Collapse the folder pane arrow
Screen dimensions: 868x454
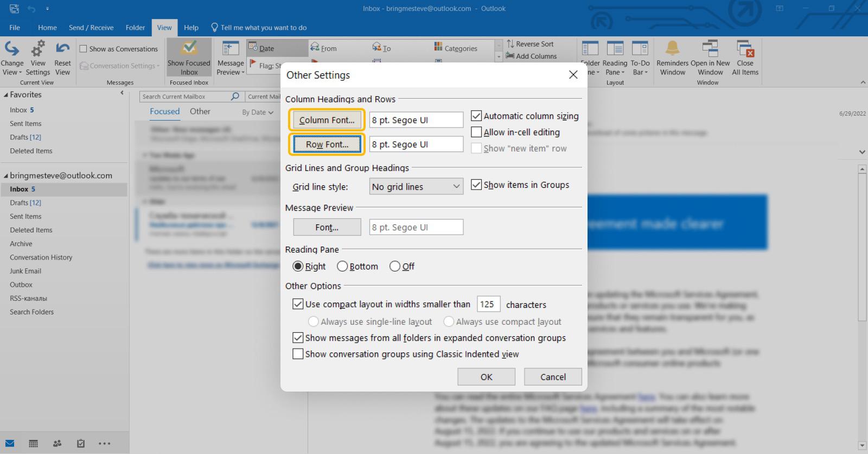[x=122, y=93]
